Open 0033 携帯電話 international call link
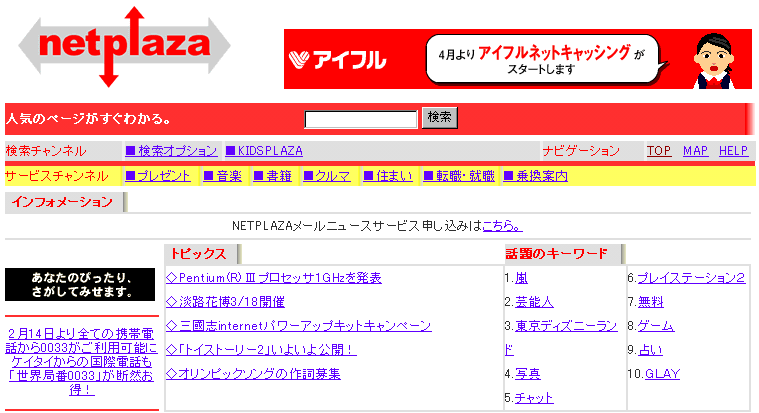 [81, 362]
